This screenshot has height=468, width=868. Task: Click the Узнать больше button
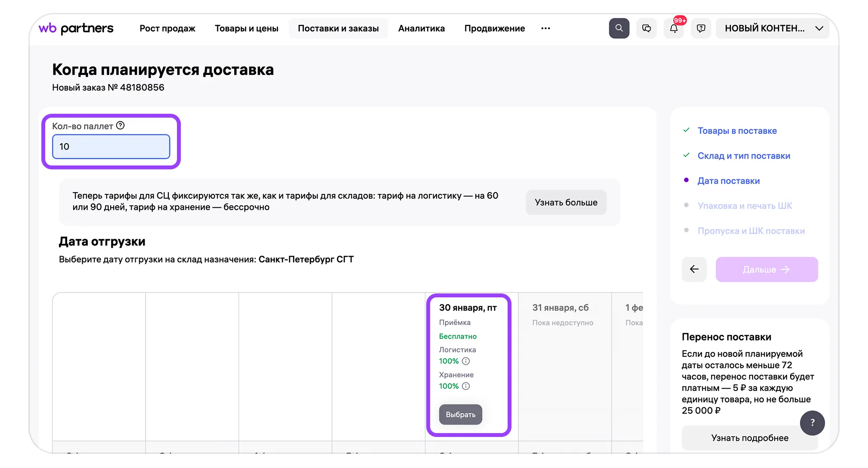coord(566,203)
